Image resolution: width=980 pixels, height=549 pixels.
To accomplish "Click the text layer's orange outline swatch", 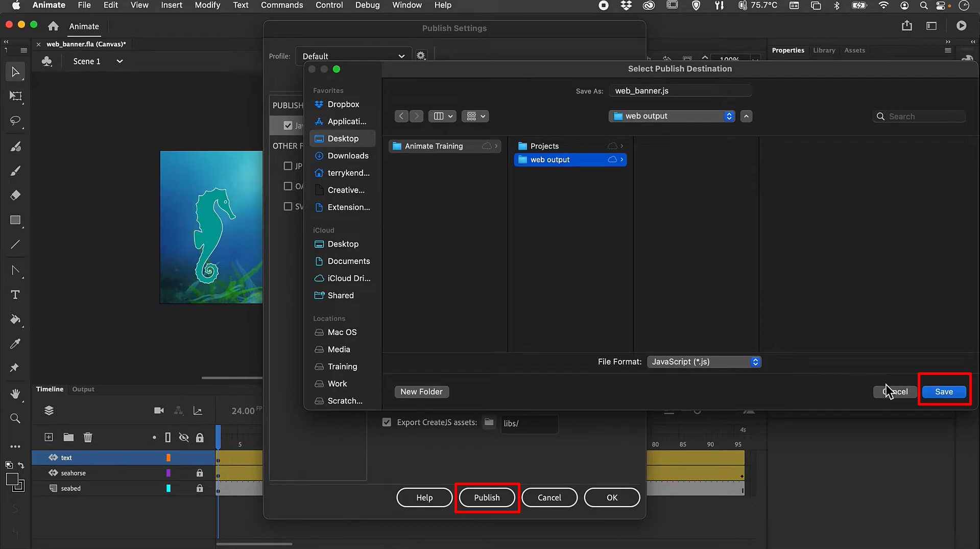I will click(x=169, y=458).
